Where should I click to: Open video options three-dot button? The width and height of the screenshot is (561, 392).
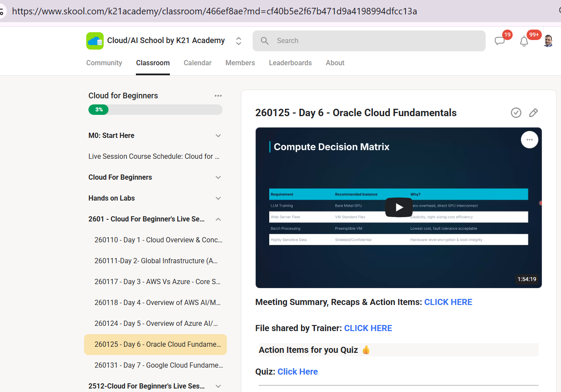(530, 140)
